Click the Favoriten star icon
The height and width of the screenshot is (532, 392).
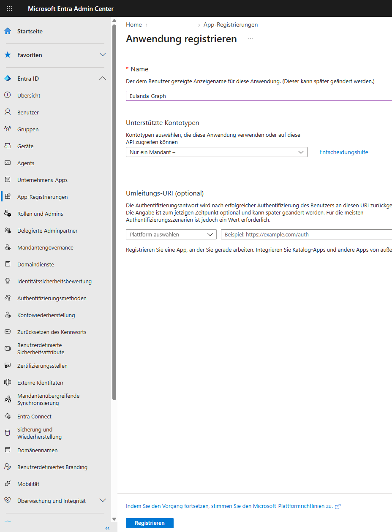pyautogui.click(x=8, y=55)
